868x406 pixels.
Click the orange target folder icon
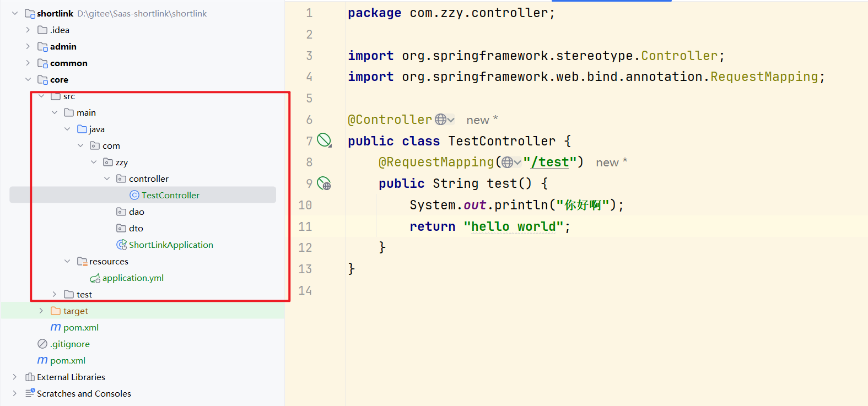click(56, 311)
